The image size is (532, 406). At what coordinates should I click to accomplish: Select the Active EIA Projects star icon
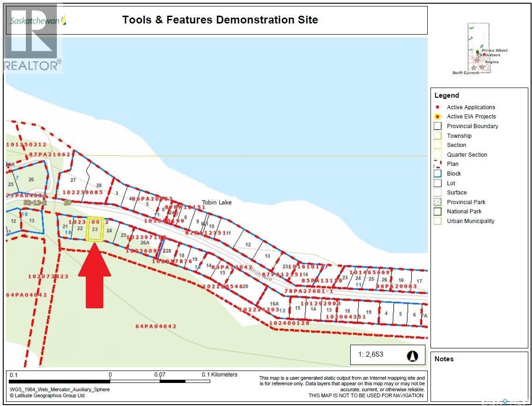click(437, 117)
